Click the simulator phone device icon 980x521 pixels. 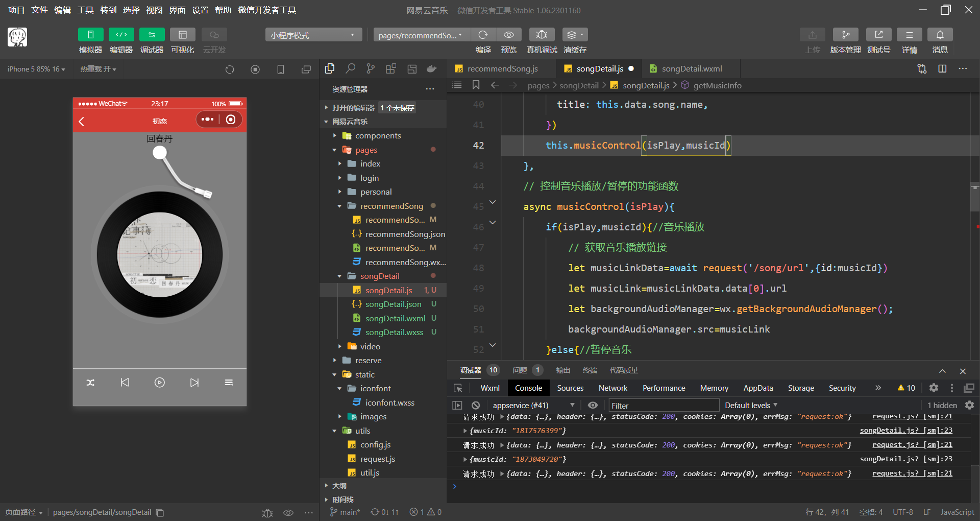[x=281, y=69]
